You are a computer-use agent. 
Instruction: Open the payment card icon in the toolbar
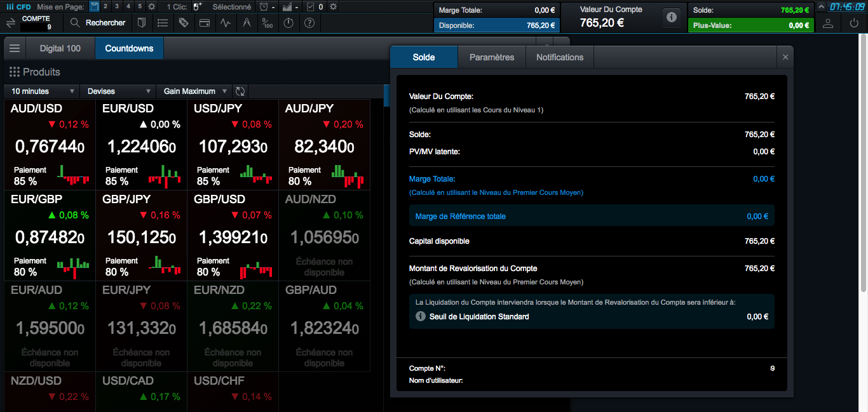[205, 22]
